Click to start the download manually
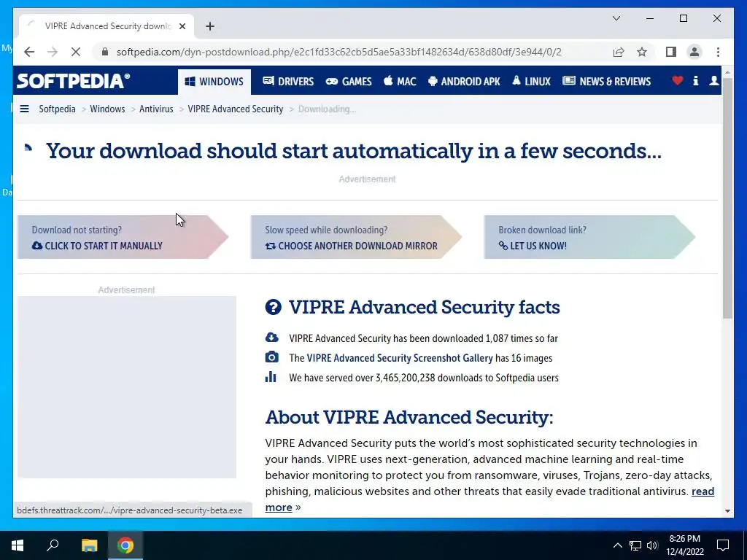Image resolution: width=747 pixels, height=560 pixels. 123,237
